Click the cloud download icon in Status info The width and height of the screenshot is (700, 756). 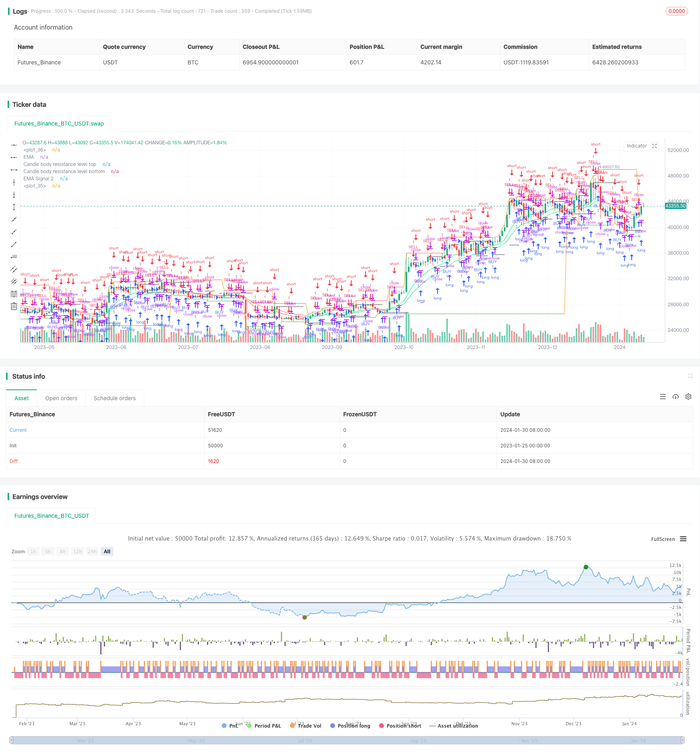[x=676, y=397]
